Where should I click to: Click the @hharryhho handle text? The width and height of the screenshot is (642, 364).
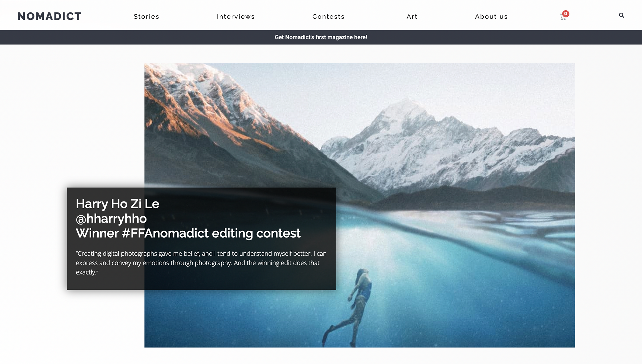[111, 219]
